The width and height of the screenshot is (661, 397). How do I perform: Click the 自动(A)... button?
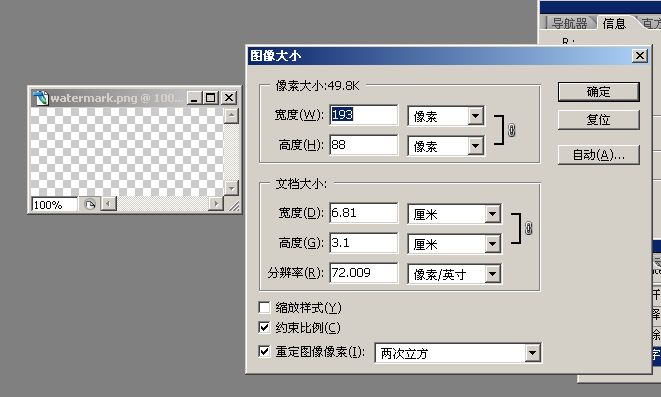click(x=598, y=155)
